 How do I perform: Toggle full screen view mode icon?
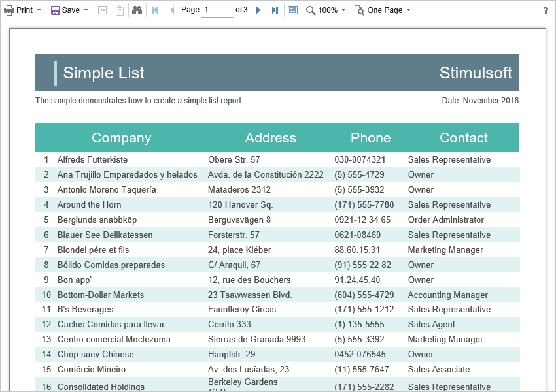(292, 10)
